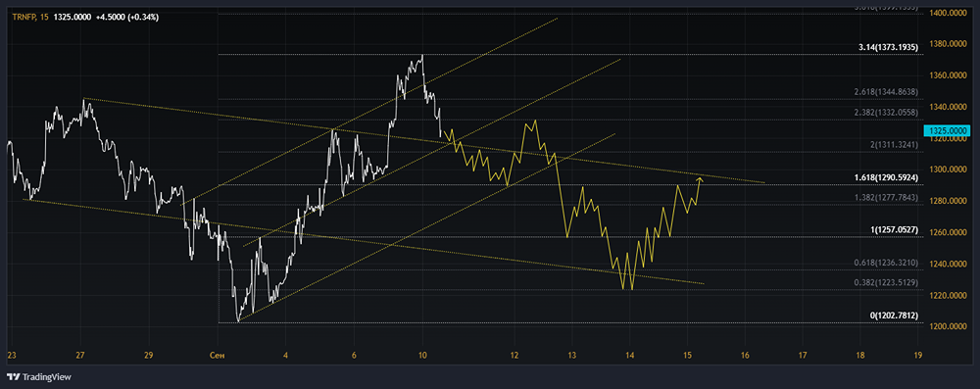This screenshot has width=980, height=389.
Task: Click date 29 on the time axis
Action: coord(148,356)
